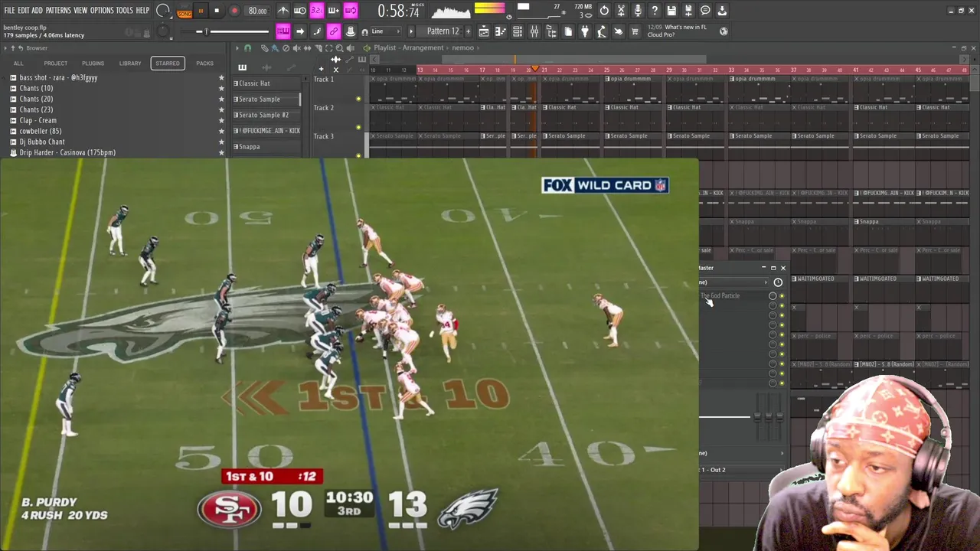Screen dimensions: 980x551
Task: Toggle loop recording icon
Action: click(351, 11)
